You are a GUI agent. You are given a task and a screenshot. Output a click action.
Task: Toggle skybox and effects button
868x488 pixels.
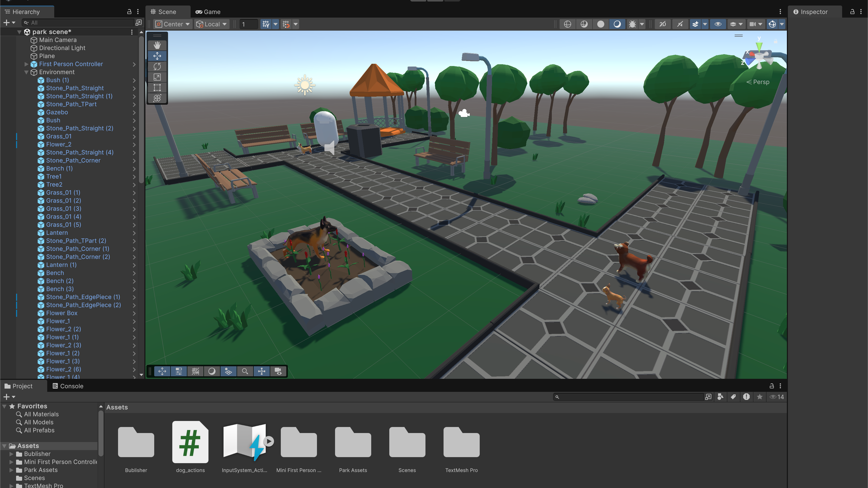coord(695,24)
